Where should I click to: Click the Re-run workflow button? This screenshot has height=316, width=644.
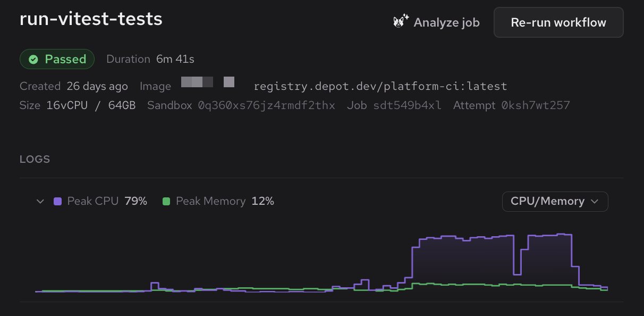[x=558, y=22]
